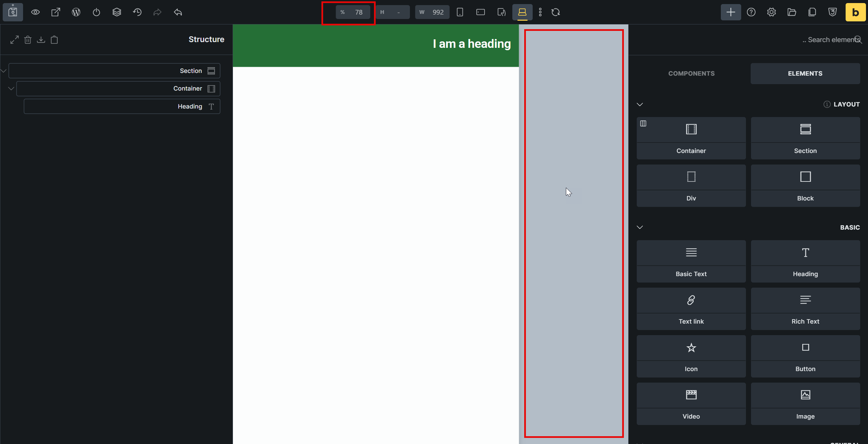Add a Button element
This screenshot has width=868, height=444.
tap(805, 356)
